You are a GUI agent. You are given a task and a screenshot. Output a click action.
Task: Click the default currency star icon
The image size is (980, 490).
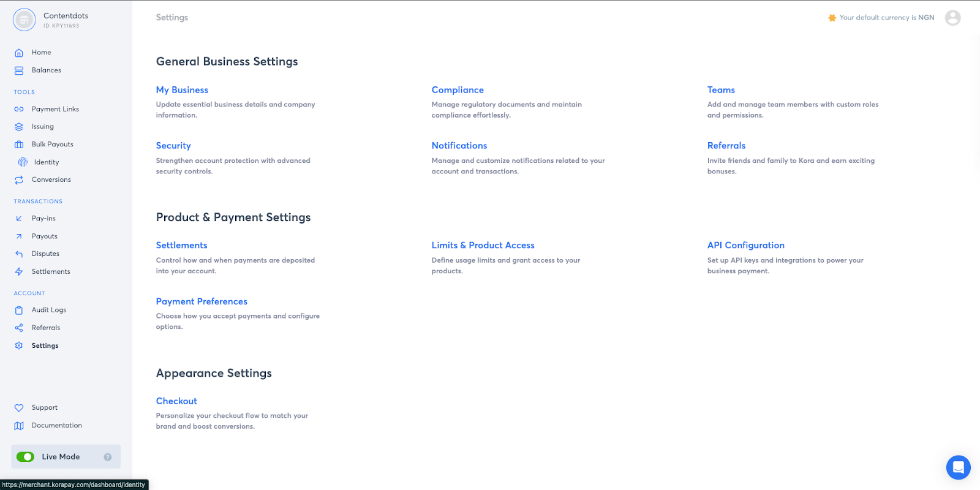click(x=832, y=18)
